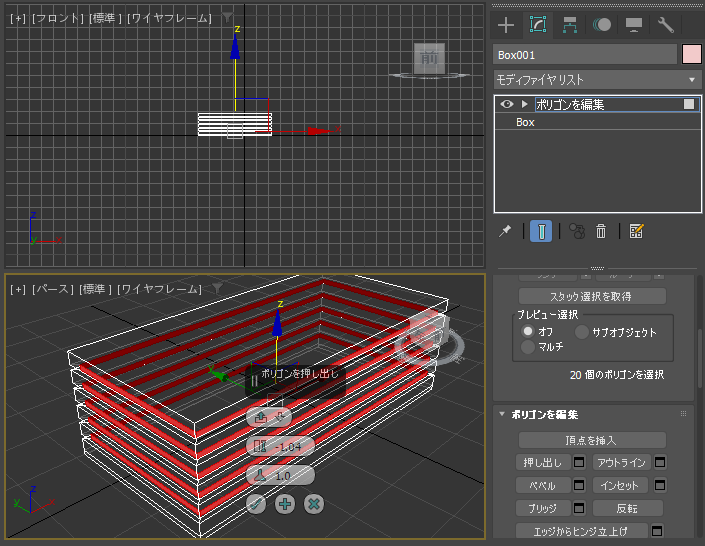
Task: Open the Hierarchy panel tab
Action: pos(570,25)
